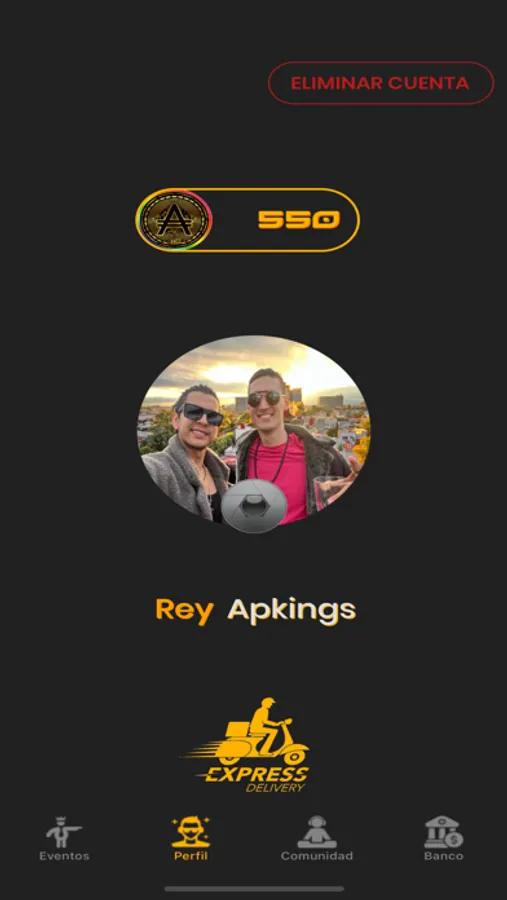
Task: Open the Banco building icon
Action: [443, 832]
